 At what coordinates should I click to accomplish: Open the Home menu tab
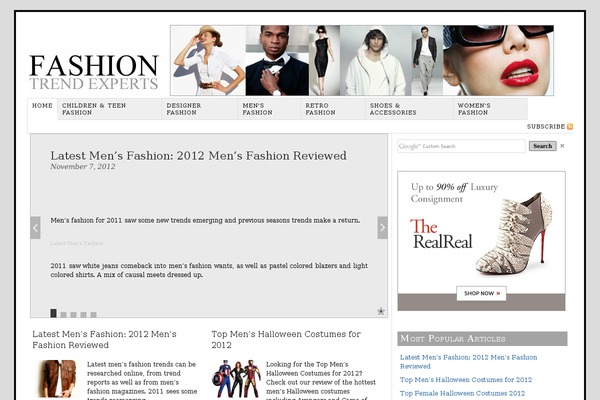pos(42,106)
